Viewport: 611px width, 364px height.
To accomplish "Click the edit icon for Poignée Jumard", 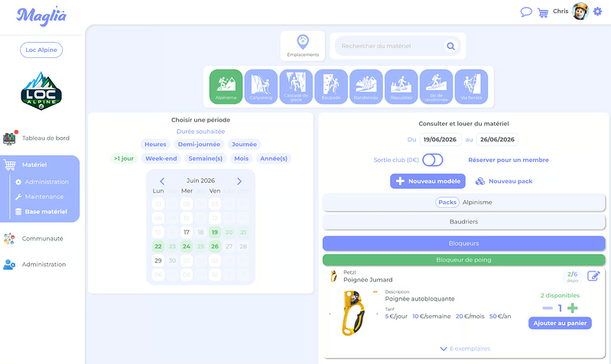I will tap(593, 276).
